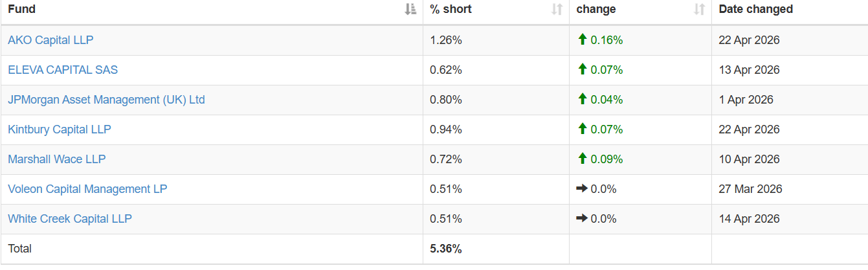
Task: Open the Marshall Wace LLP link
Action: click(57, 159)
